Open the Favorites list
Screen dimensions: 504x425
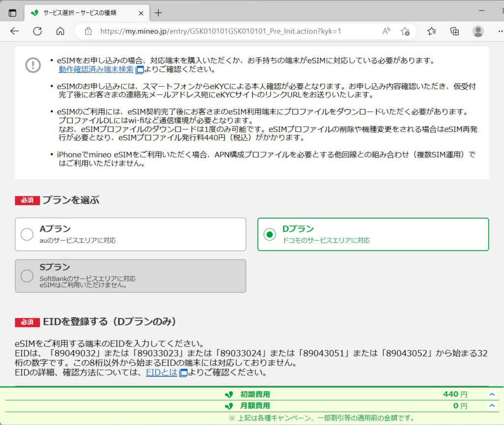point(432,31)
